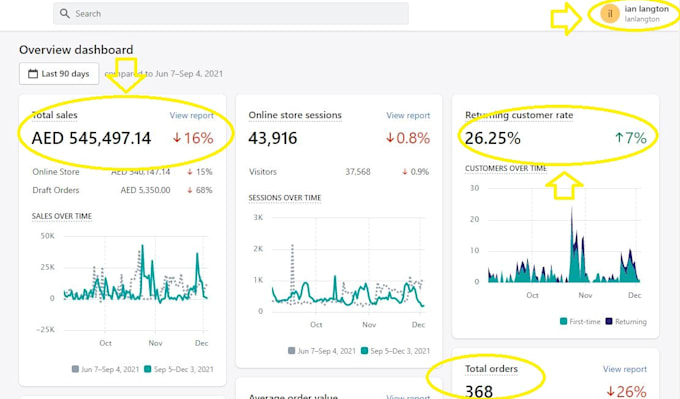This screenshot has height=399, width=680.
Task: Click the 68% draft orders change
Action: 200,190
